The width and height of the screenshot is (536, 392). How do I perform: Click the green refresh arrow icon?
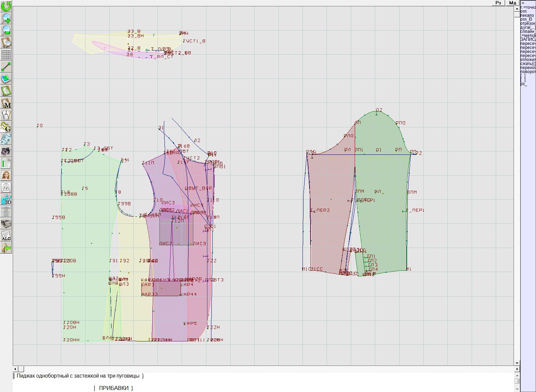[x=6, y=6]
